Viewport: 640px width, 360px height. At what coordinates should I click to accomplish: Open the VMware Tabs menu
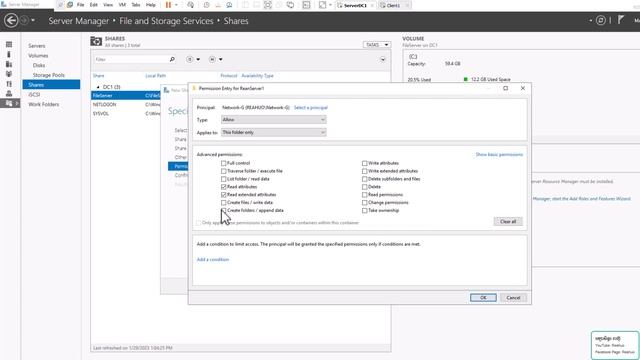tap(136, 5)
